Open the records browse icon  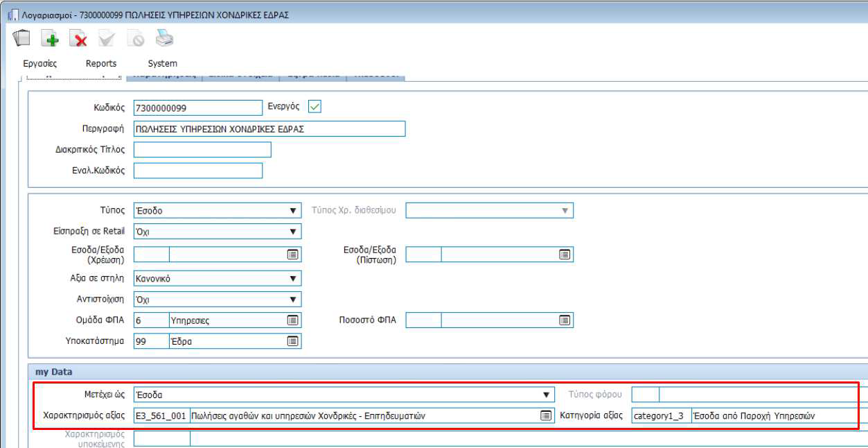pos(21,40)
